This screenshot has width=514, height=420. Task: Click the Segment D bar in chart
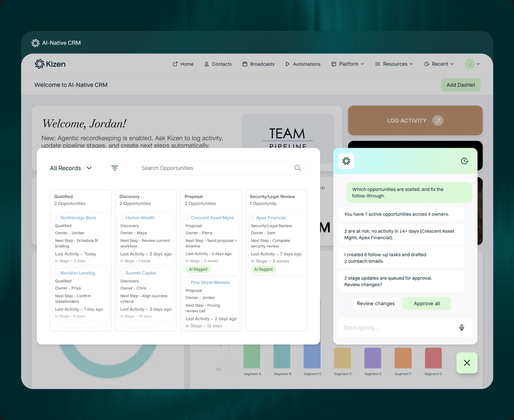343,358
